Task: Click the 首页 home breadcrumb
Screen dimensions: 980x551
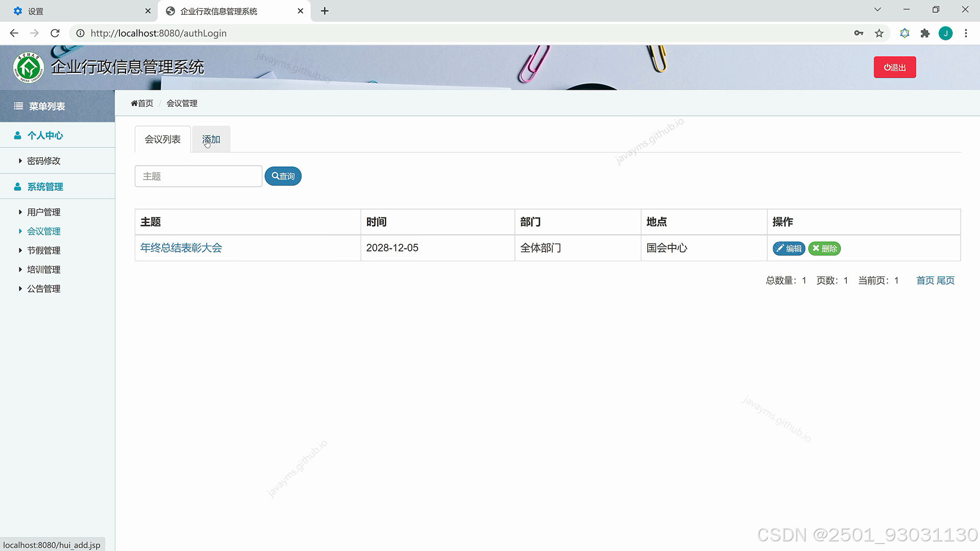Action: (142, 103)
